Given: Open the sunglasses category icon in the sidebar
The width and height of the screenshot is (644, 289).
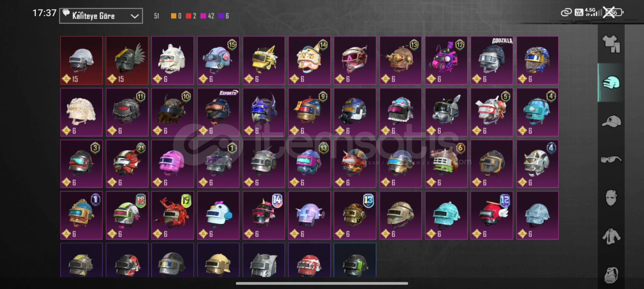Looking at the screenshot, I should tap(611, 159).
